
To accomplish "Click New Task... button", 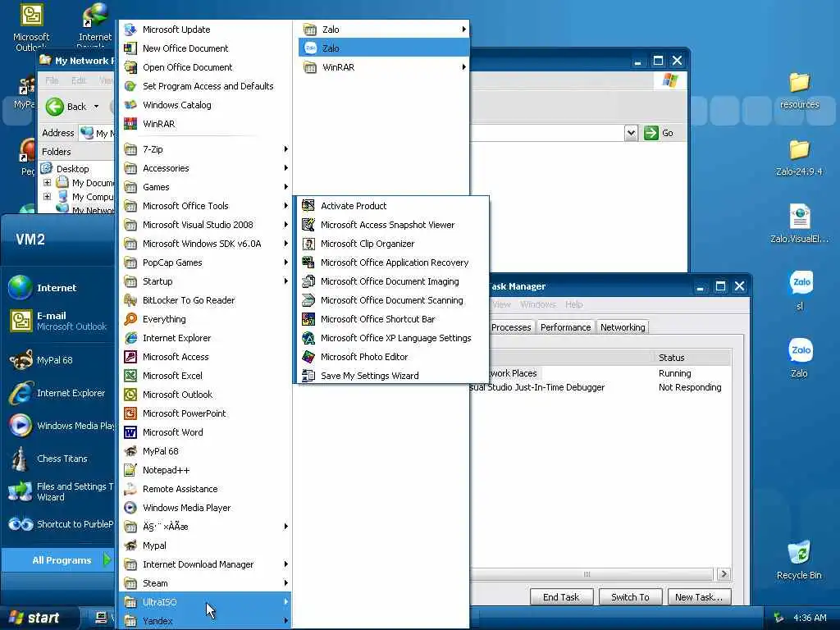I will point(699,597).
